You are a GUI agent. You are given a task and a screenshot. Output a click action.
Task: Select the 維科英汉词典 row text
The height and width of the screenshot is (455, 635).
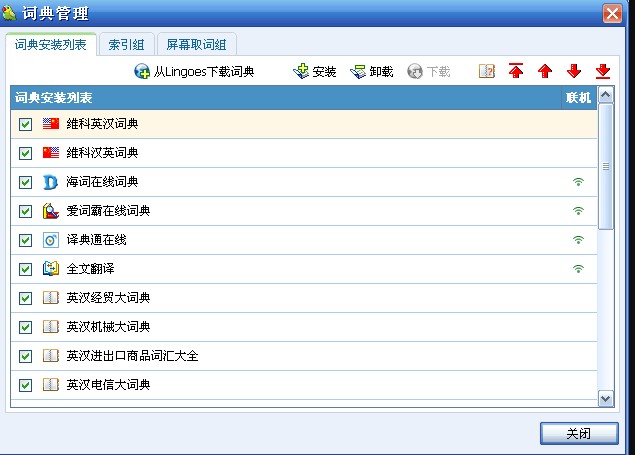click(102, 123)
